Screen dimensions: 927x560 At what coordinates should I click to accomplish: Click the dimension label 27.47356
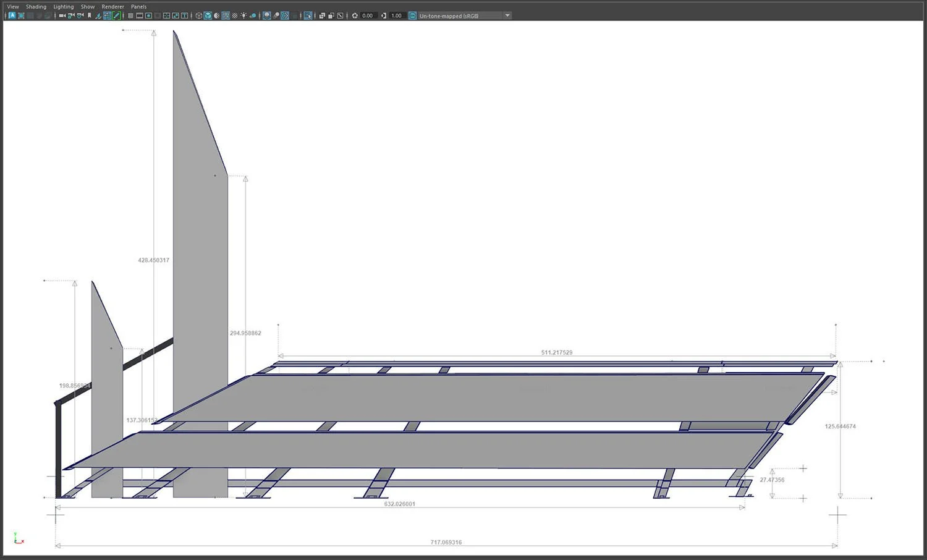point(772,480)
